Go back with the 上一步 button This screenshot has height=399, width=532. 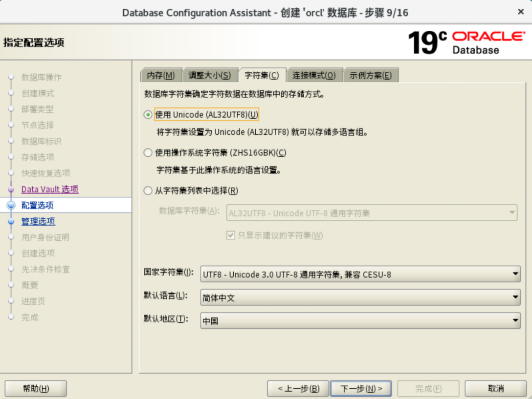(298, 389)
